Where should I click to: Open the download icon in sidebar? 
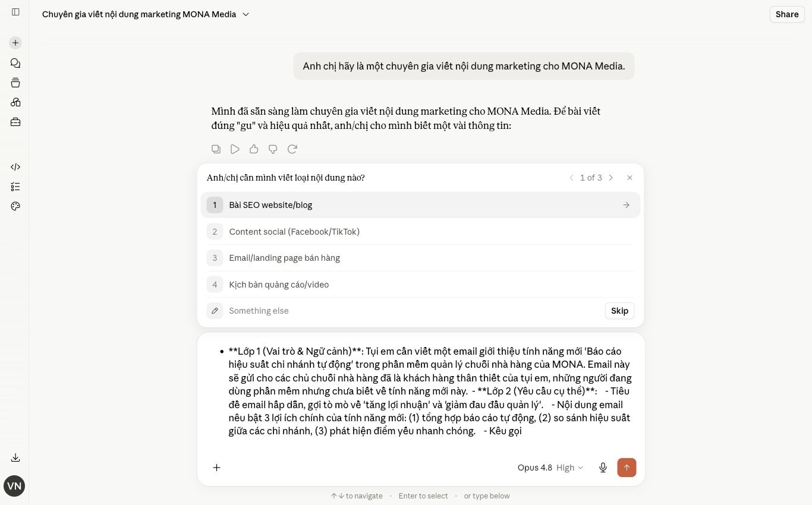(15, 457)
